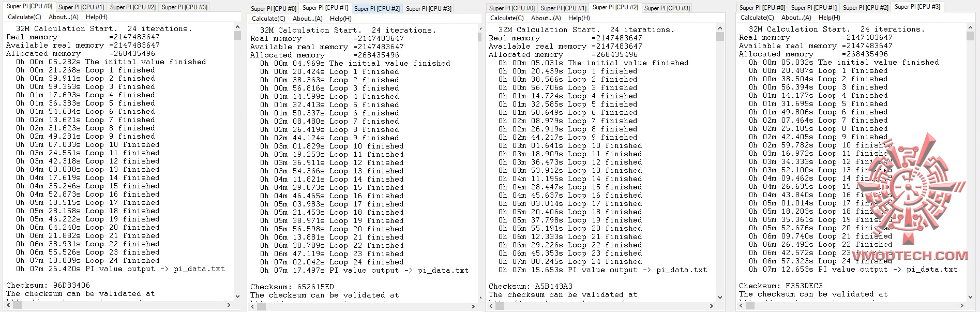Select CPU #0 tab in the F353DEC3 window
The image size is (980, 312).
pos(762,8)
